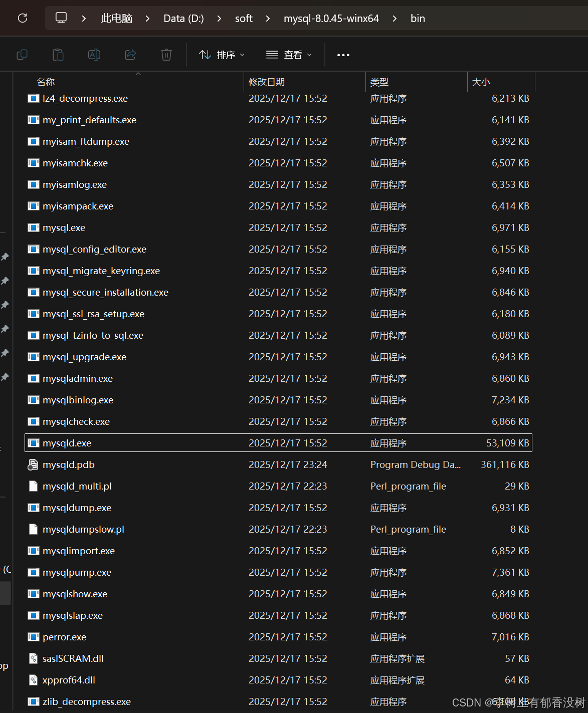Click the Share toolbar icon
The width and height of the screenshot is (588, 713).
[x=130, y=55]
